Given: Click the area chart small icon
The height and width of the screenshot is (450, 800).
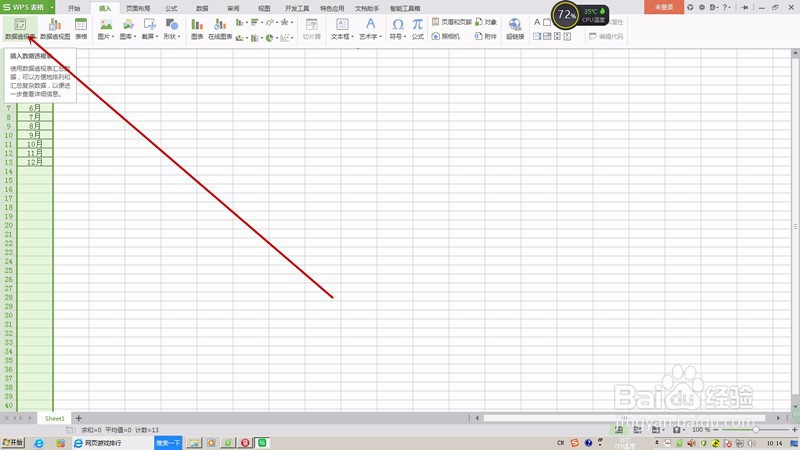Looking at the screenshot, I should click(x=239, y=38).
